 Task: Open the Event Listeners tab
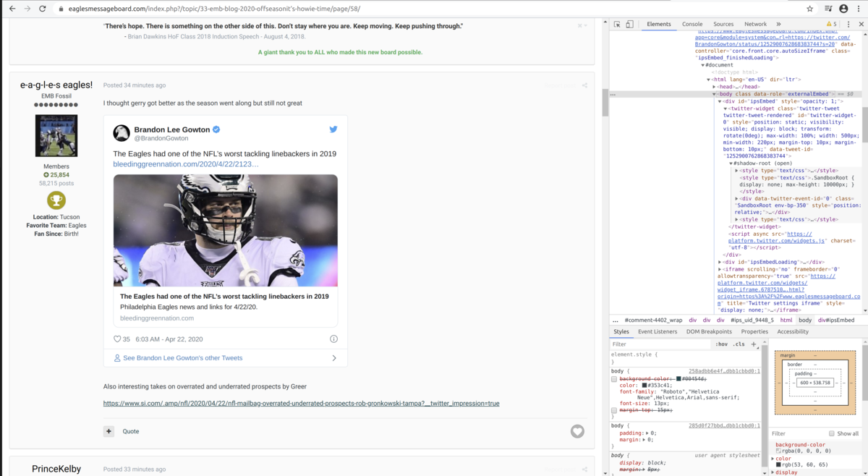tap(657, 331)
